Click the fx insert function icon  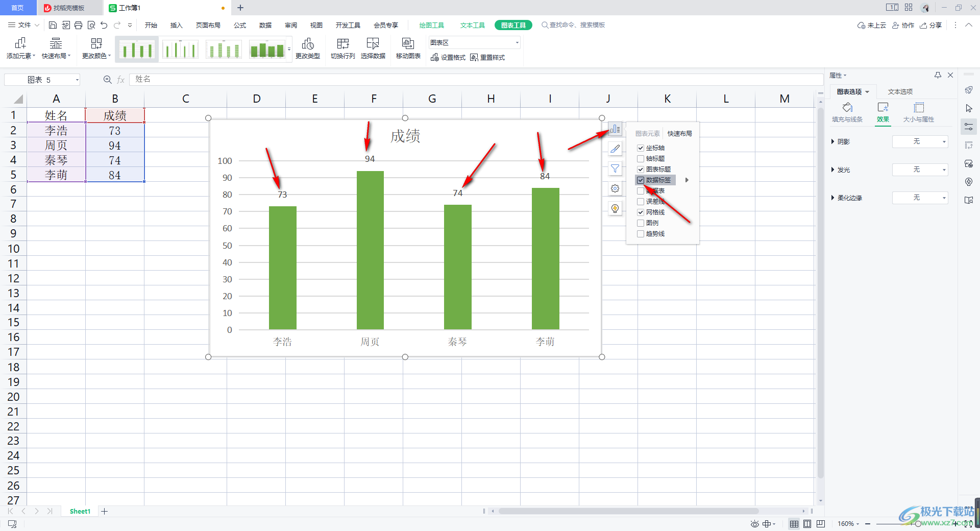click(x=121, y=80)
